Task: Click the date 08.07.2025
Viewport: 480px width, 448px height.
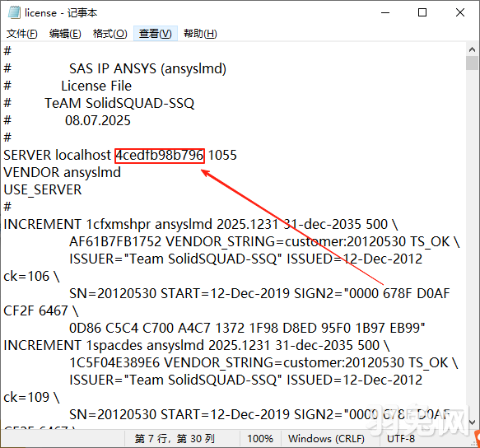Action: click(98, 121)
